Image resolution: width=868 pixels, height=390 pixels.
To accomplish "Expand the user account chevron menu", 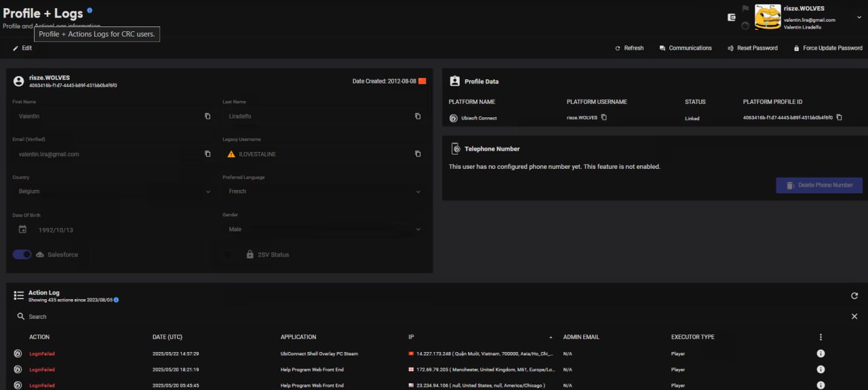I will (x=859, y=18).
